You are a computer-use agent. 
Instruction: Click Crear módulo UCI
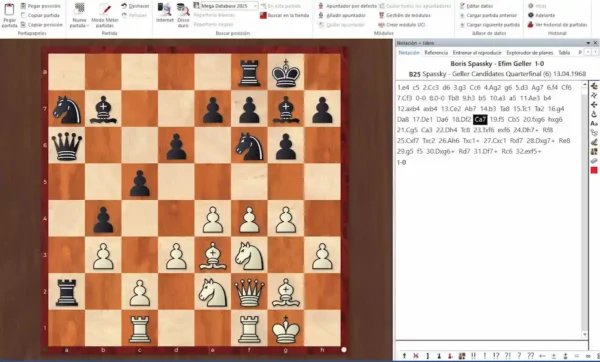pos(402,24)
